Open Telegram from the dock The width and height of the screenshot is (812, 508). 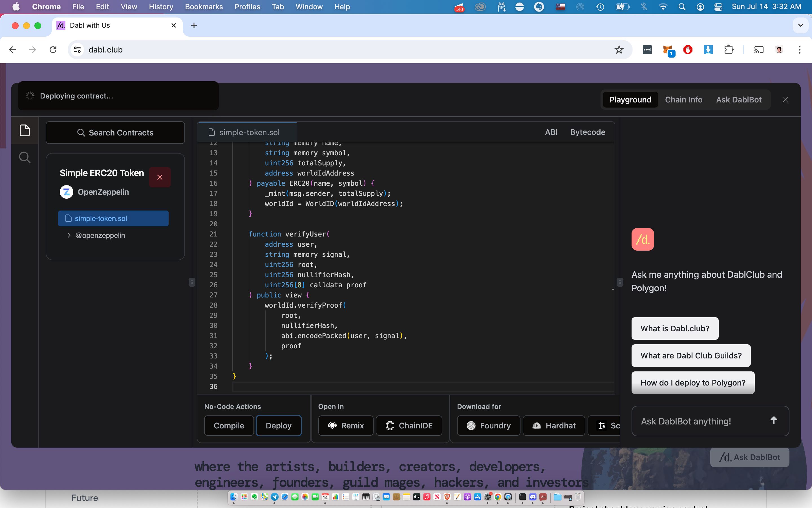274,497
